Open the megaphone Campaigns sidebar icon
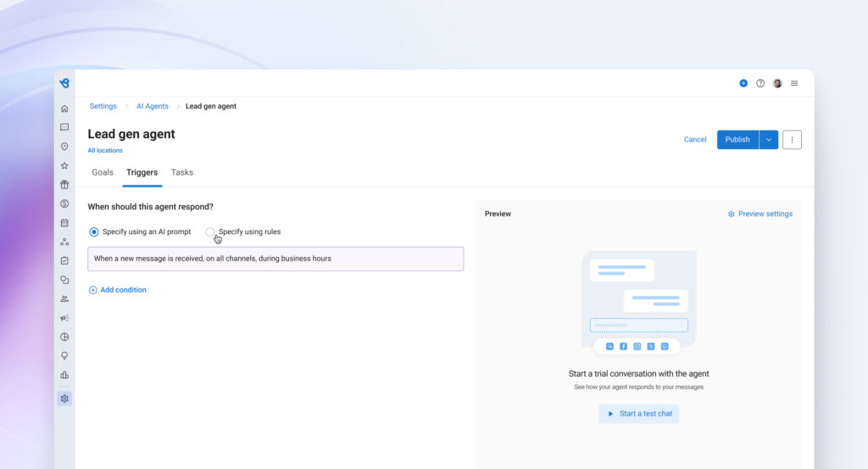The image size is (868, 469). [64, 318]
